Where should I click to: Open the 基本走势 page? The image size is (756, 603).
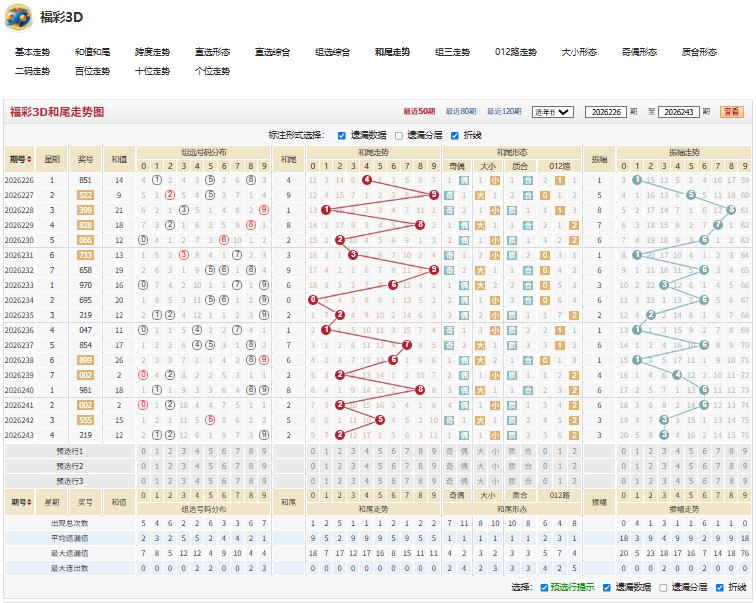[32, 52]
